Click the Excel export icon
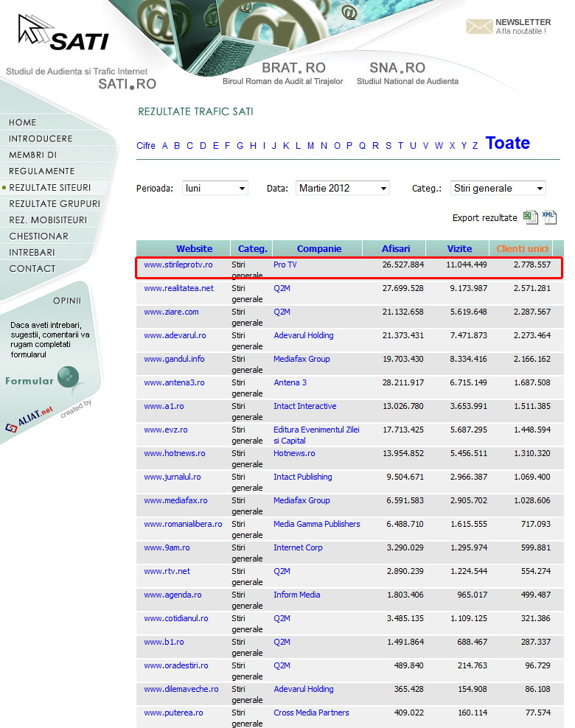Image resolution: width=575 pixels, height=728 pixels. pyautogui.click(x=530, y=217)
